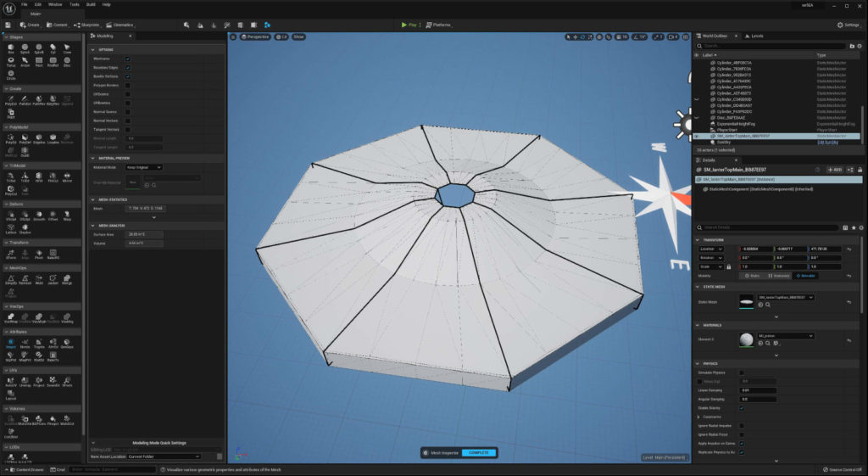Open the File menu
This screenshot has width=868, height=476.
25,4
